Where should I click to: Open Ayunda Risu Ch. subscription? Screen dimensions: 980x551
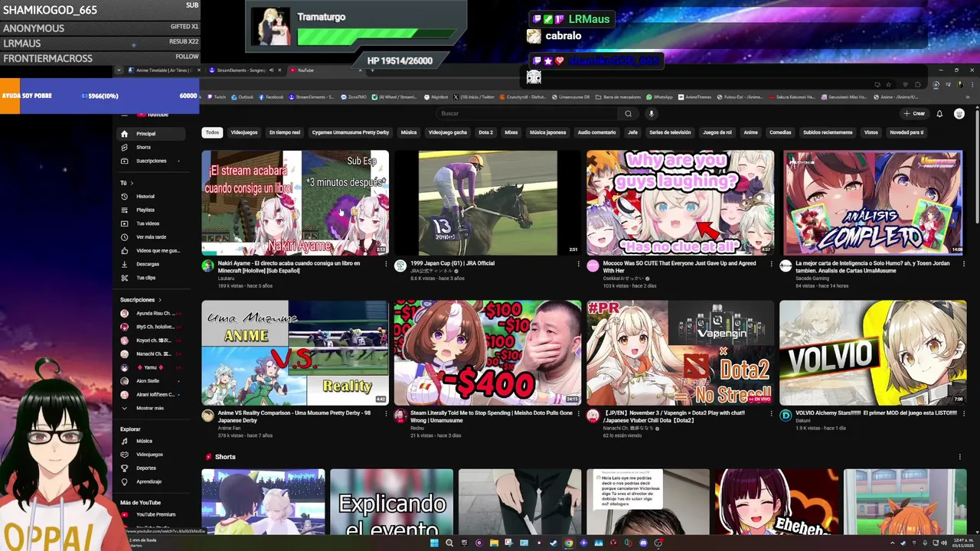152,314
